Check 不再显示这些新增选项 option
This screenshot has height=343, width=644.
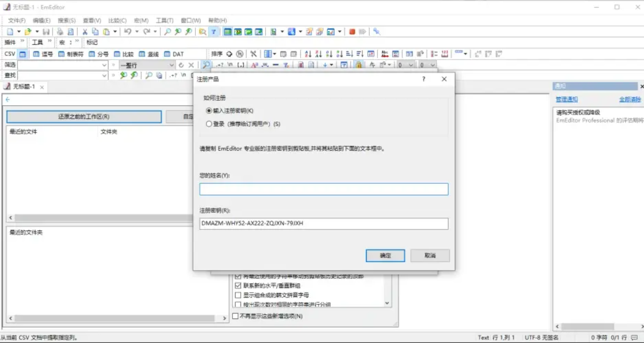[x=236, y=316]
